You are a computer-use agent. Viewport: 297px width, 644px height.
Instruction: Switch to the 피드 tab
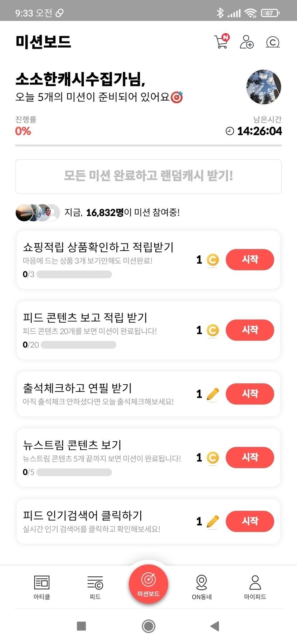tap(95, 587)
